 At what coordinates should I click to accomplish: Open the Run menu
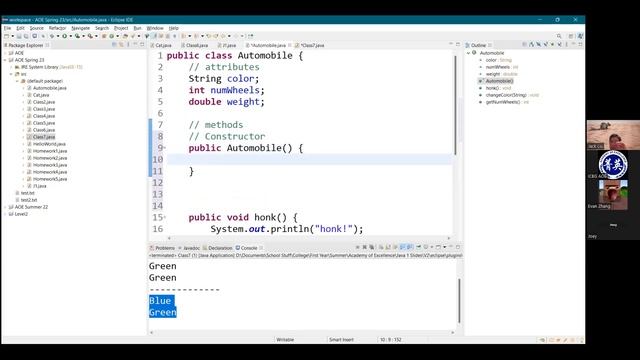[138, 28]
